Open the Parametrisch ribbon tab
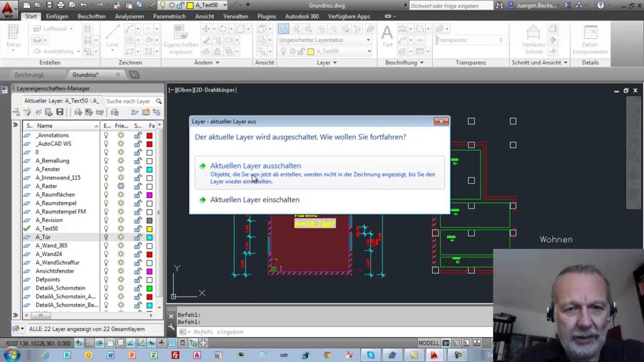Screen dimensions: 644x362 tap(170, 16)
